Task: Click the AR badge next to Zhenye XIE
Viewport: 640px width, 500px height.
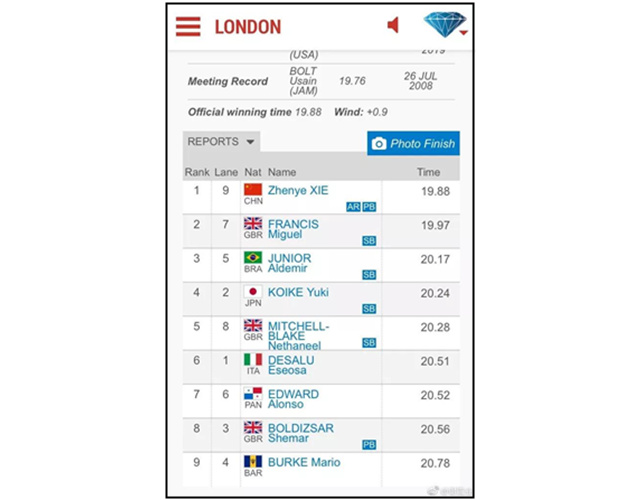Action: 353,207
